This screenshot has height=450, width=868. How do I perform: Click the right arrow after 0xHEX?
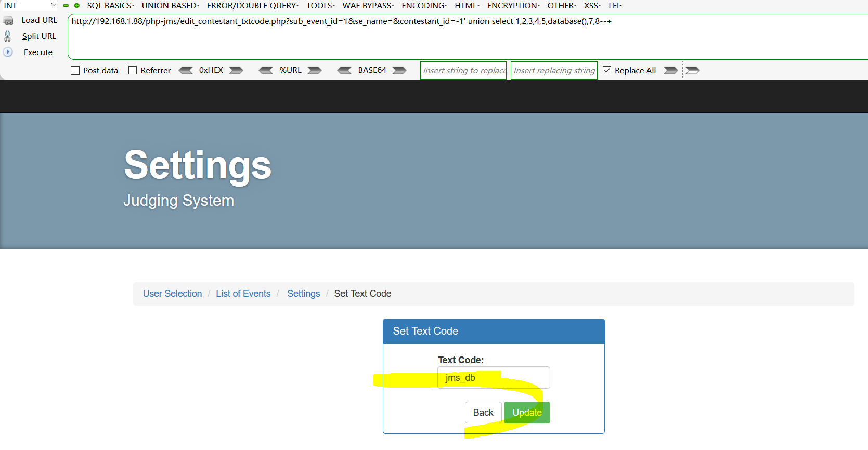tap(236, 70)
